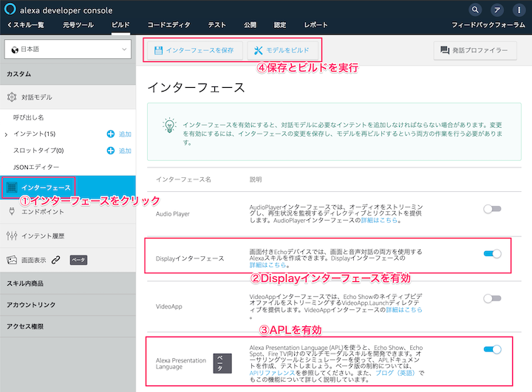The width and height of the screenshot is (532, 392).
Task: Open Displayインターフェース 詳細はこちら link
Action: pos(267,265)
